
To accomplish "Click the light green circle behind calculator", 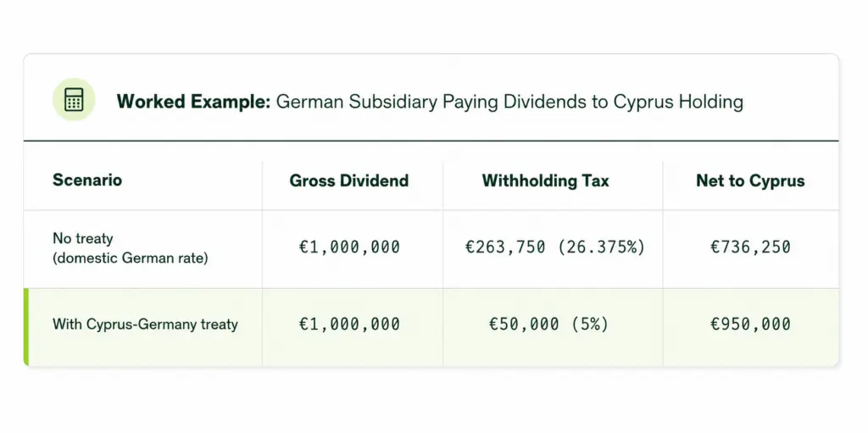I will [x=74, y=100].
